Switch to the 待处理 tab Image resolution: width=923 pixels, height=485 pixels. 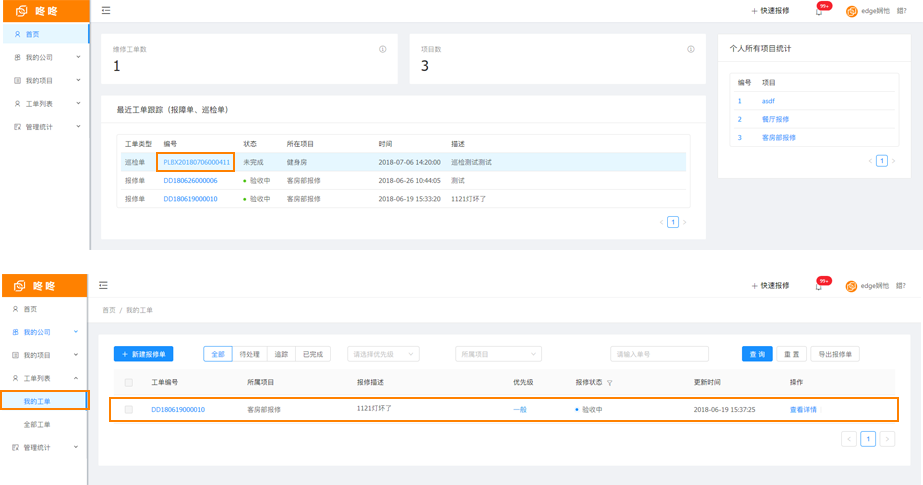coord(249,354)
